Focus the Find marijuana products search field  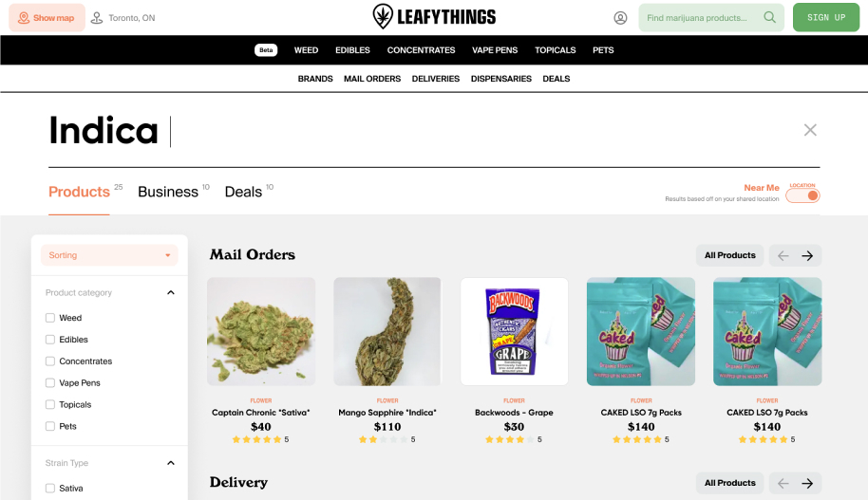click(697, 18)
